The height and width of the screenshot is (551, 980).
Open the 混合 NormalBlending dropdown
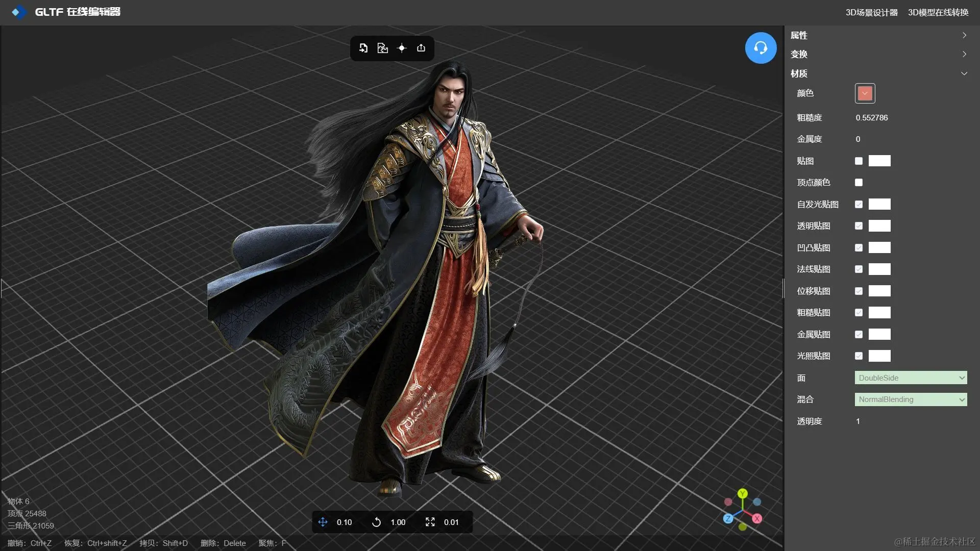coord(911,399)
